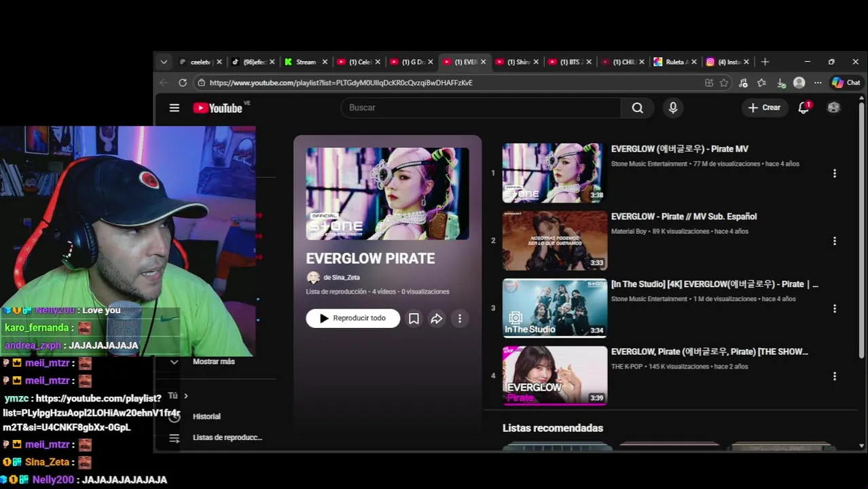This screenshot has height=489, width=868.
Task: Play the EVERGLOW Pirate MV thumbnail
Action: tap(555, 173)
